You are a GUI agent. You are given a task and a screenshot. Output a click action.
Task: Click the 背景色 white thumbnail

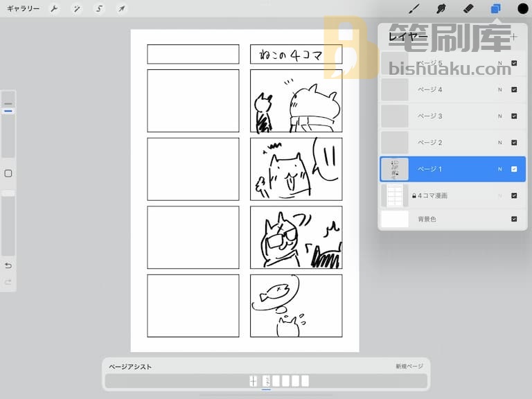[x=395, y=219]
